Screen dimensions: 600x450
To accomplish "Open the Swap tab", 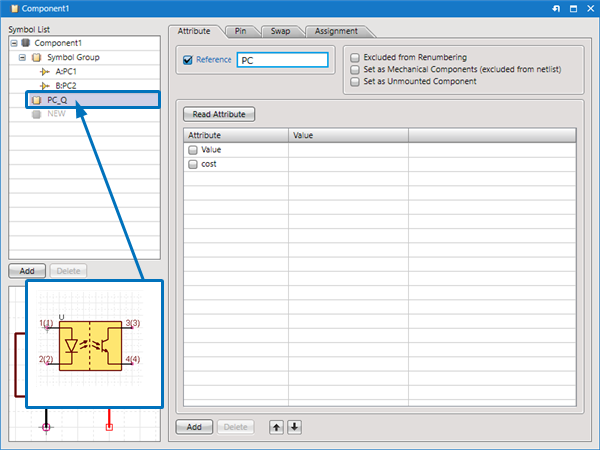I will 280,31.
